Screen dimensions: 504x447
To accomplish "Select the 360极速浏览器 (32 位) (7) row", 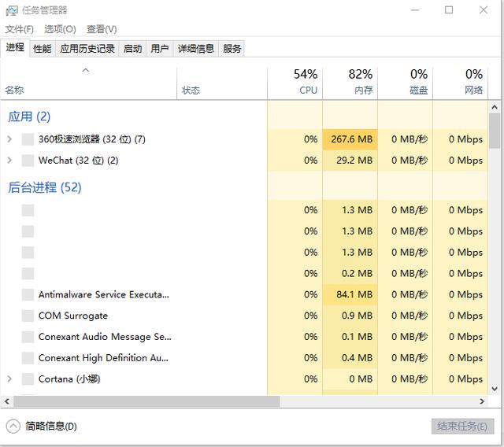I will [x=244, y=139].
